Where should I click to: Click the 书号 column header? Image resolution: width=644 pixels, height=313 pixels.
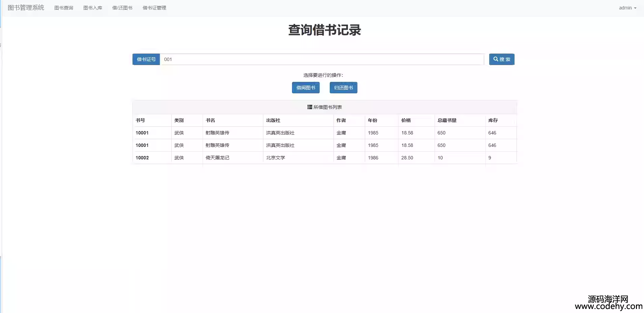pyautogui.click(x=140, y=120)
